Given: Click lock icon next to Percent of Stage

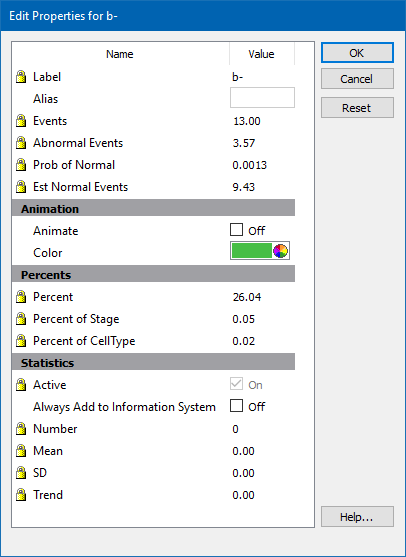Looking at the screenshot, I should click(21, 319).
